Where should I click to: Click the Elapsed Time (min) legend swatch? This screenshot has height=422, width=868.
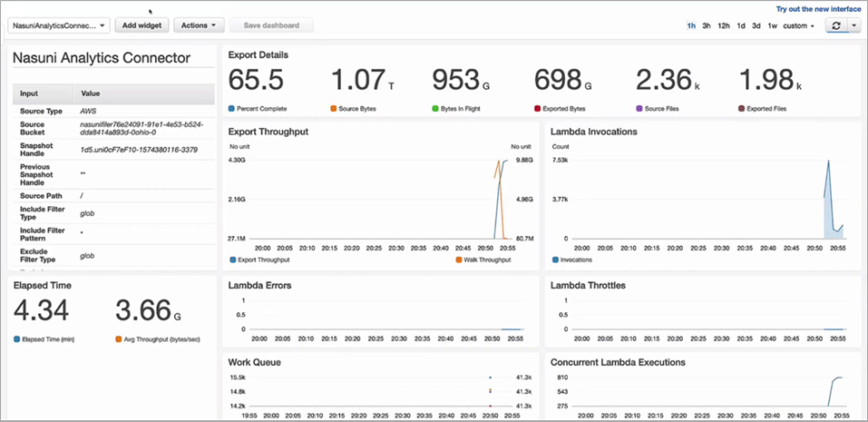click(x=17, y=339)
